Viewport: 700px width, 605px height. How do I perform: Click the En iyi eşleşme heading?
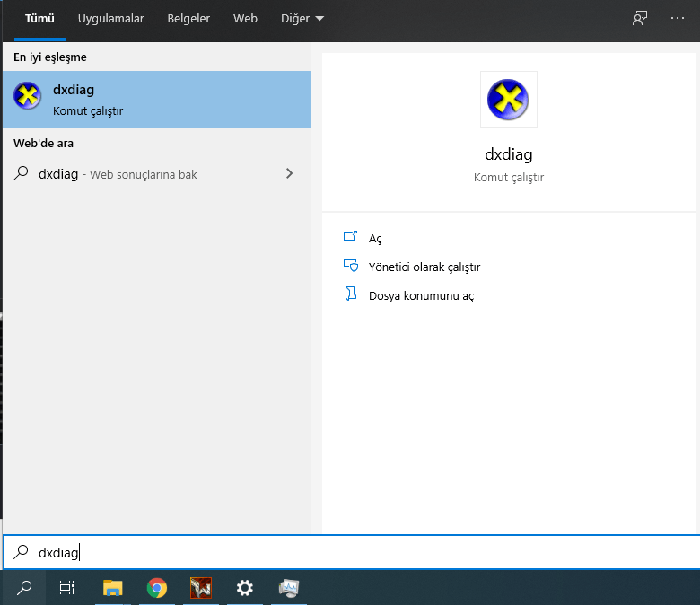click(50, 57)
